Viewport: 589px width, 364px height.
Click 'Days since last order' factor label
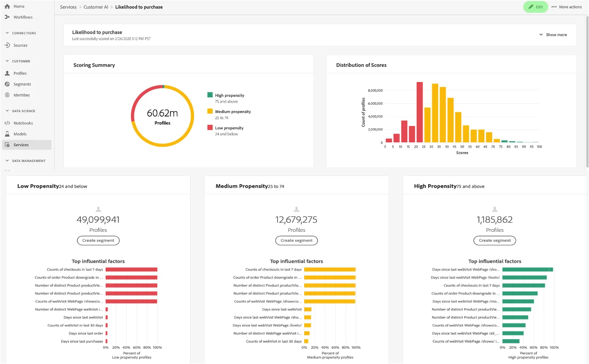click(x=86, y=333)
